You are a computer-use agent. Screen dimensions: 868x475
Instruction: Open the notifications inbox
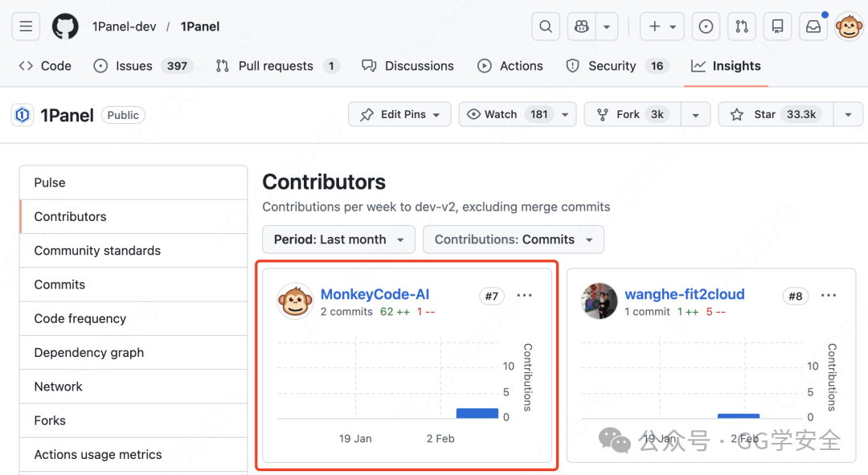click(813, 27)
